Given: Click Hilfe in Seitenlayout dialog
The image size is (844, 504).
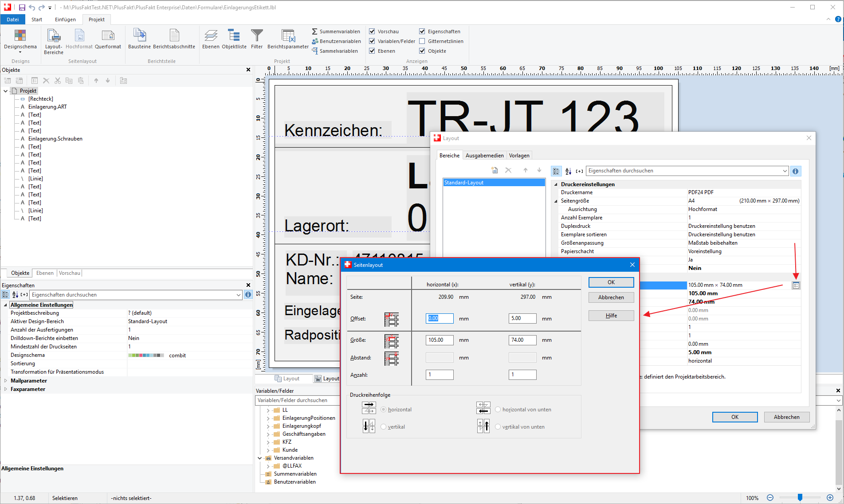Looking at the screenshot, I should click(611, 316).
